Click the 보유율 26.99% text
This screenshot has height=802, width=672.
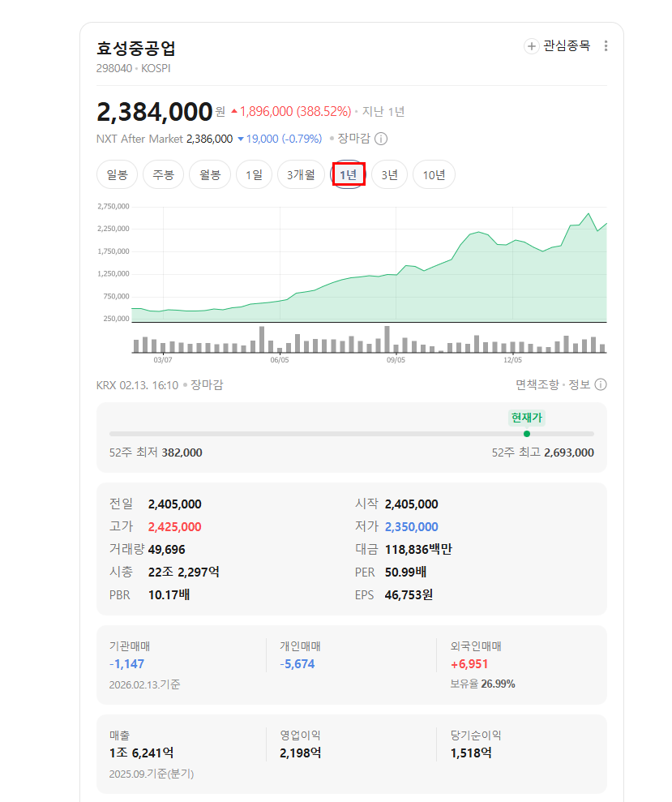pyautogui.click(x=483, y=684)
